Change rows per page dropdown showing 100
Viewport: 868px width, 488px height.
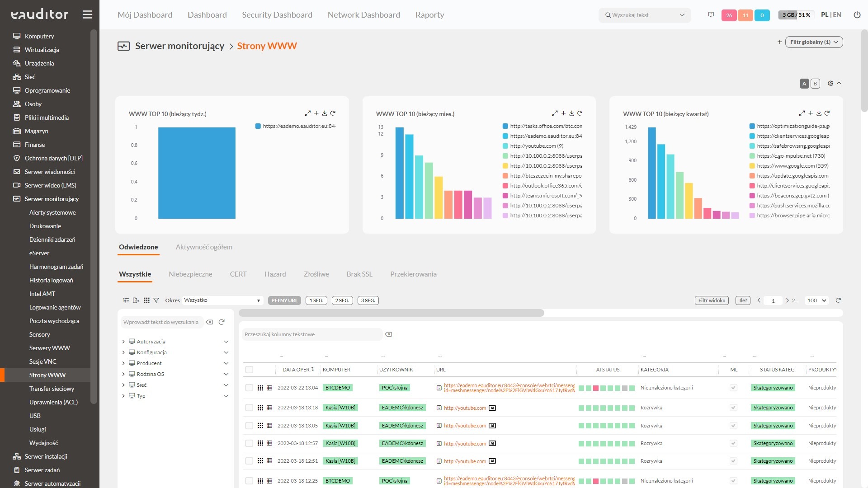pyautogui.click(x=817, y=300)
